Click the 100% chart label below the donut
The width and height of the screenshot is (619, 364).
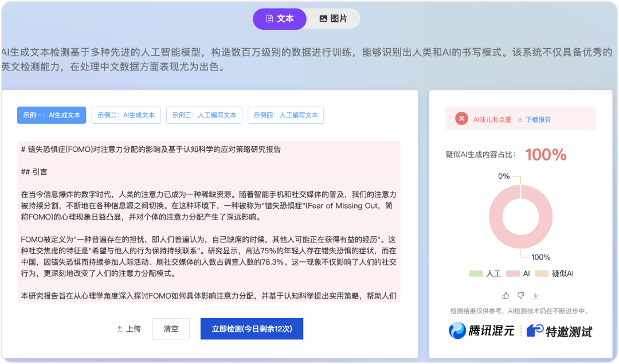541,257
